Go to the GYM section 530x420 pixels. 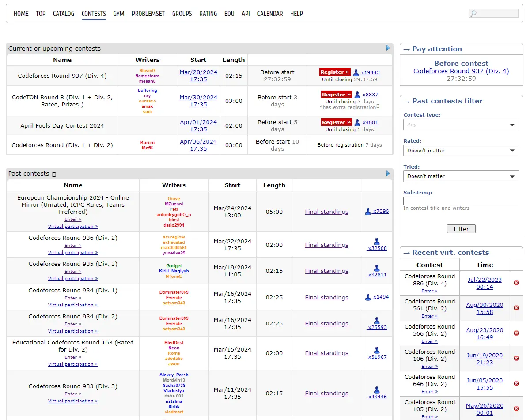tap(118, 14)
